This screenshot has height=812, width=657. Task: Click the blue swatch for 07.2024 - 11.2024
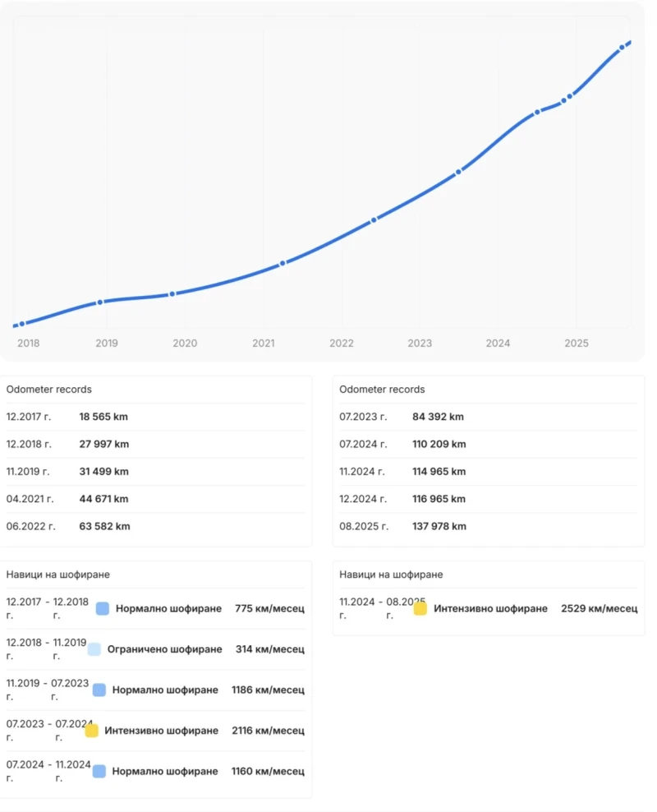tap(99, 772)
